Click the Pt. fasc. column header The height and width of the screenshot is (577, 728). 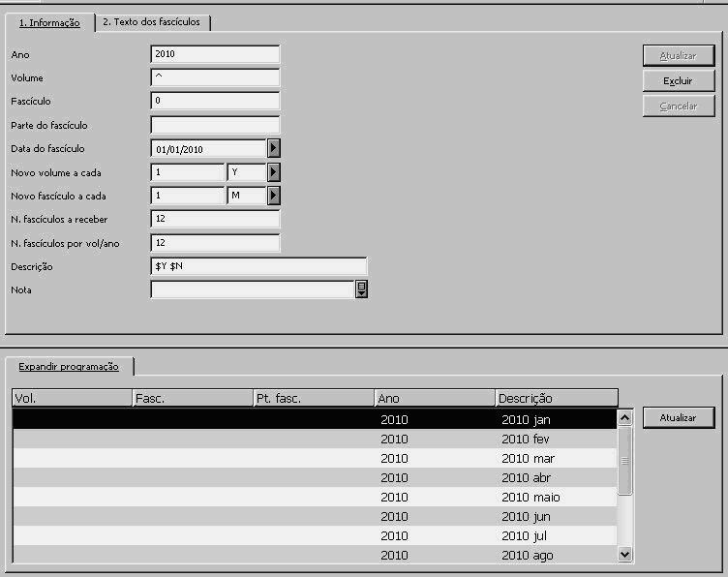tap(314, 398)
